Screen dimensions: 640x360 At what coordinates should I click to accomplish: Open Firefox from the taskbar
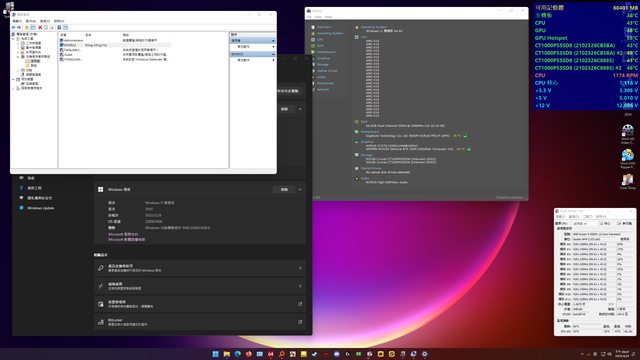249,354
